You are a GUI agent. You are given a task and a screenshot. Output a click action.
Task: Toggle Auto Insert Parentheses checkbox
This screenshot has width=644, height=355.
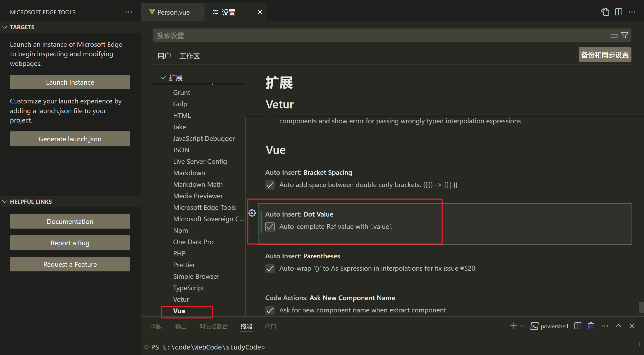pos(270,269)
